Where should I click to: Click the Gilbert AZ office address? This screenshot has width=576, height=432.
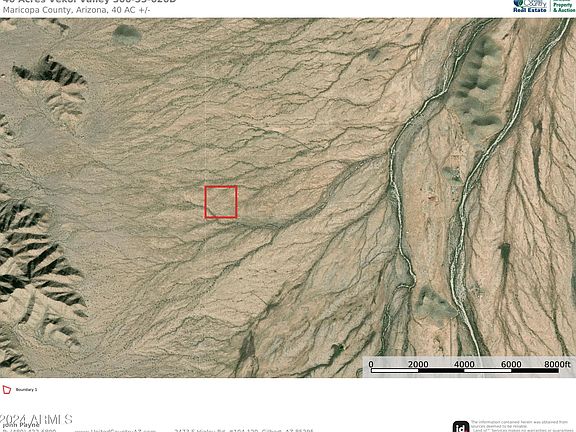pyautogui.click(x=244, y=431)
